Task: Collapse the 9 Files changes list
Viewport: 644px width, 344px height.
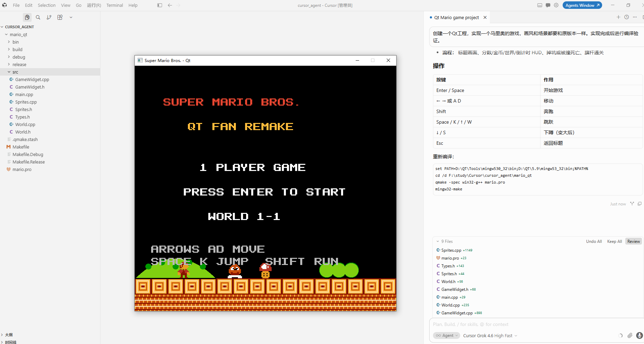Action: [x=438, y=241]
